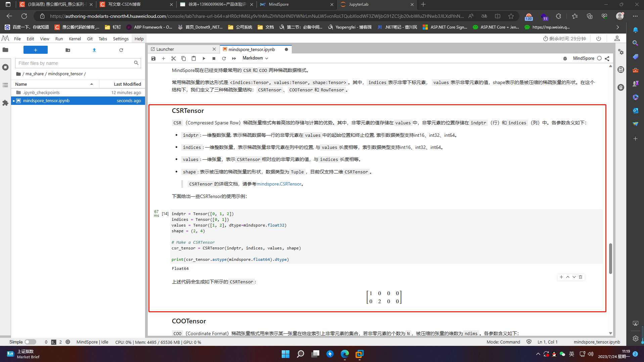
Task: Insert a cell below with plus icon
Action: (x=164, y=58)
